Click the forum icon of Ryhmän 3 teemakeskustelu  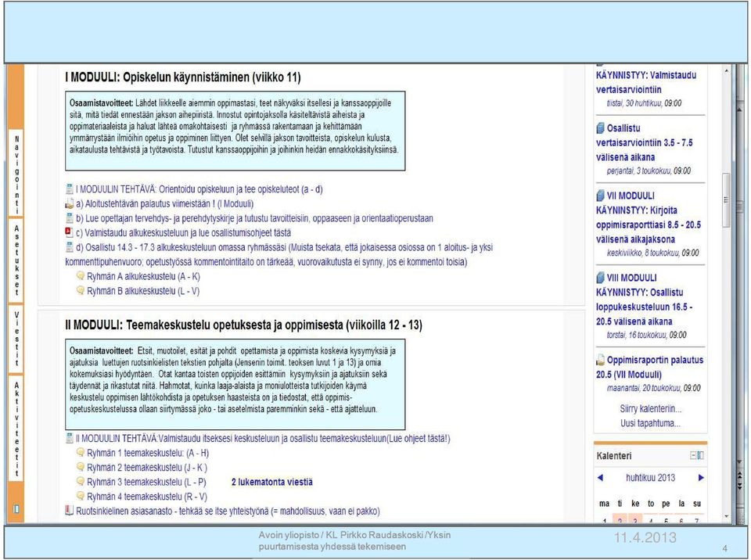[81, 482]
